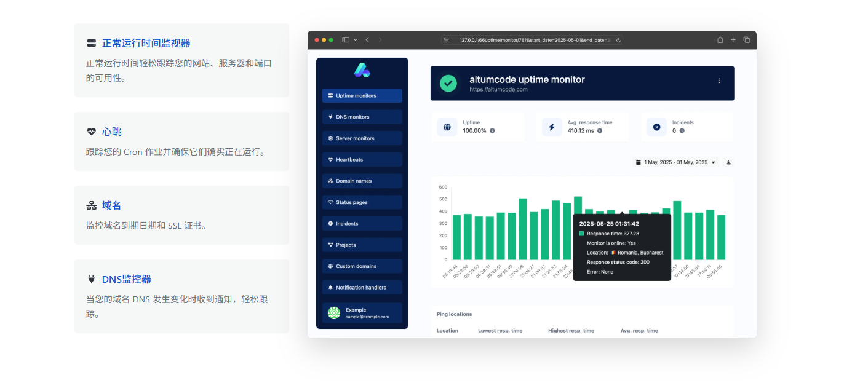Click the download icon beside date range
Image resolution: width=868 pixels, height=391 pixels.
coord(728,162)
